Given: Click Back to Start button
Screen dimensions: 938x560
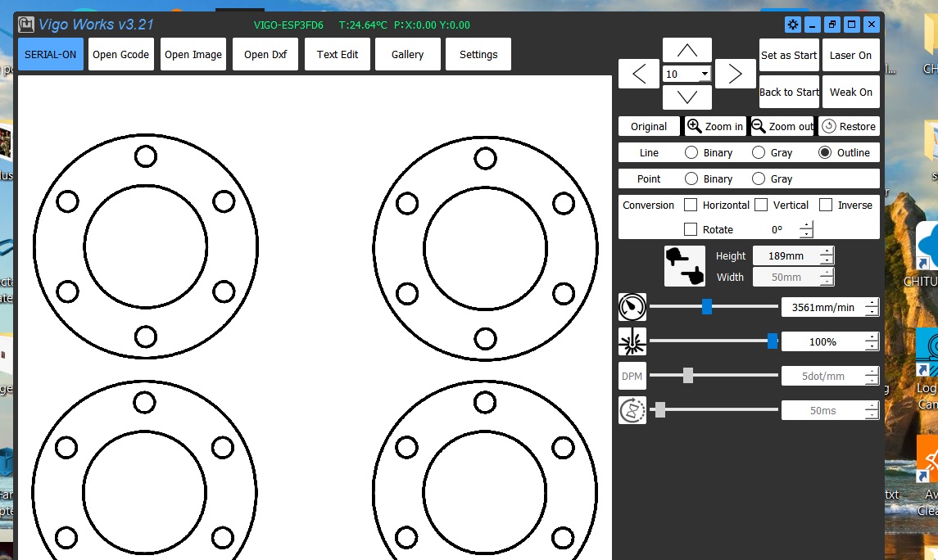Looking at the screenshot, I should click(x=789, y=92).
